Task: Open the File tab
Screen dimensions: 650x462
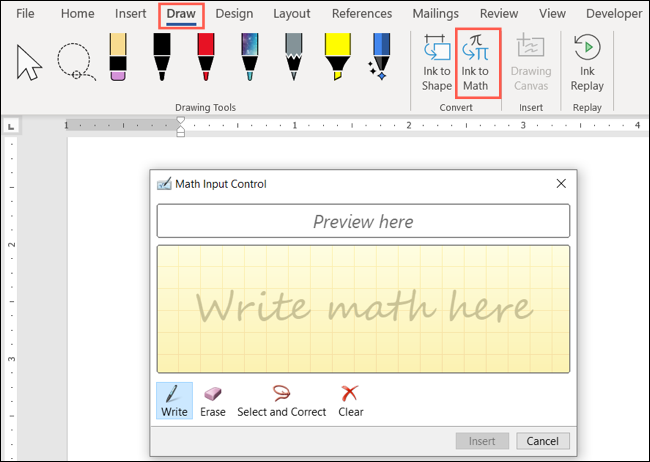Action: pyautogui.click(x=25, y=14)
